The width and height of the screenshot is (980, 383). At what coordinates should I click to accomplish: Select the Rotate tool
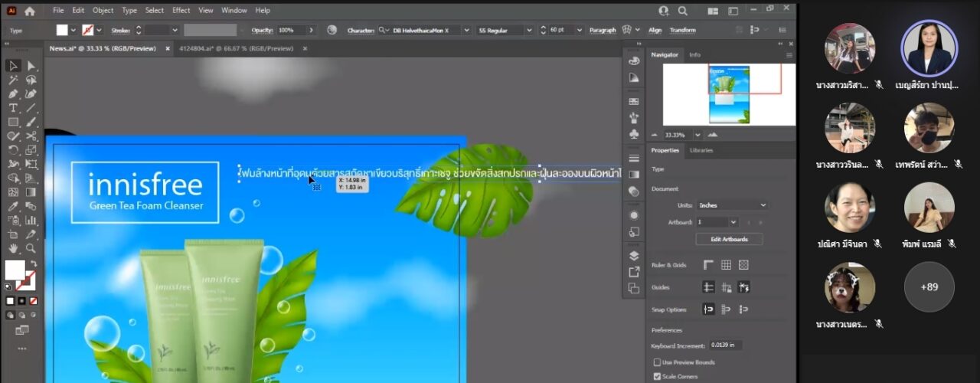click(x=13, y=150)
